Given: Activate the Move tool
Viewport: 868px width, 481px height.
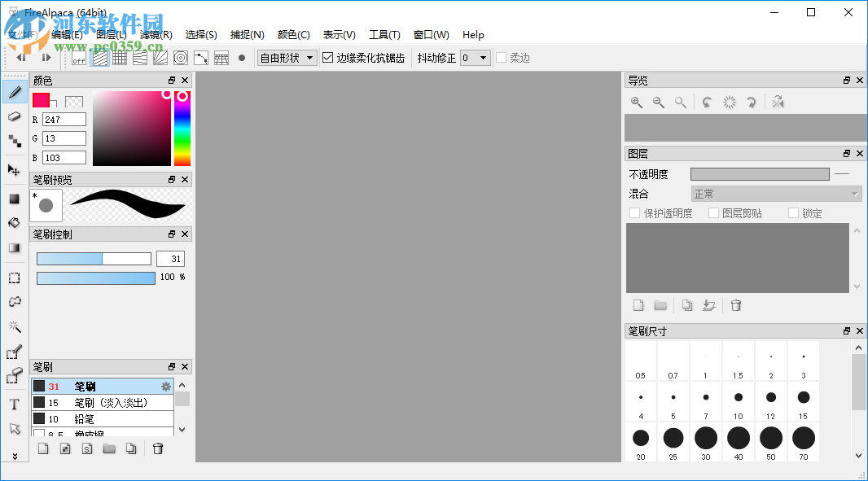Looking at the screenshot, I should click(x=14, y=170).
